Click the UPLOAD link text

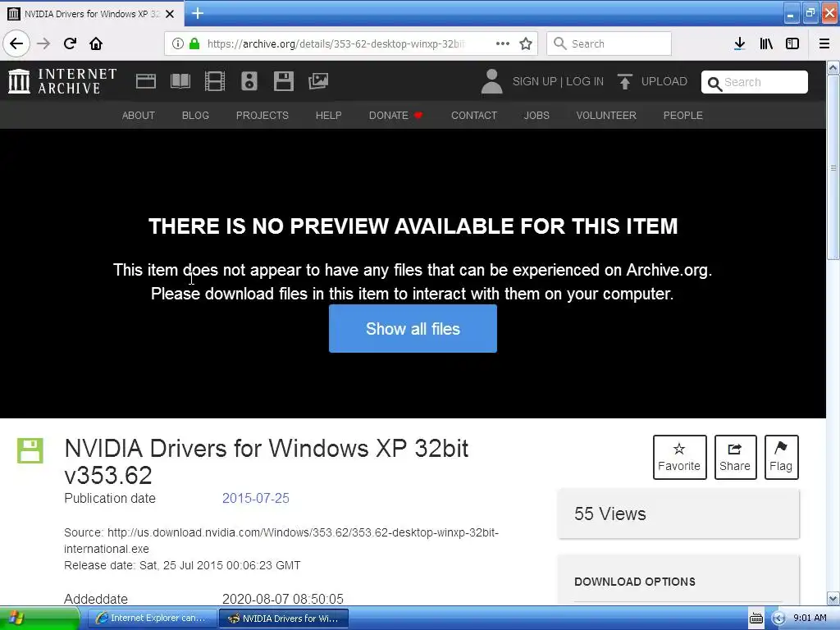pyautogui.click(x=664, y=81)
